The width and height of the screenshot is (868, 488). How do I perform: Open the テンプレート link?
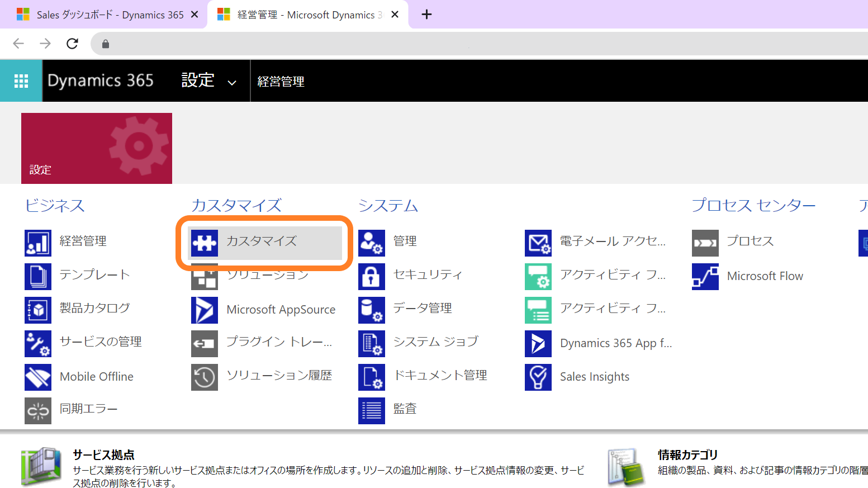point(95,274)
